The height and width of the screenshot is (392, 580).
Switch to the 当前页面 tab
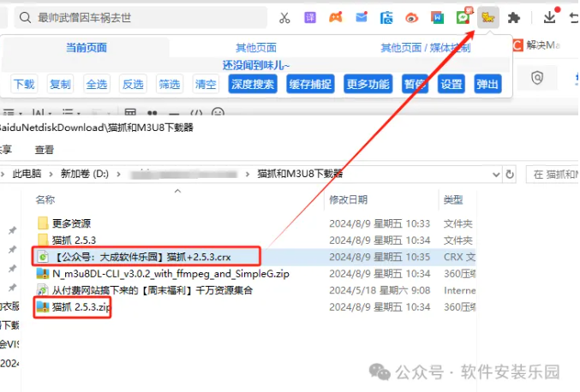[x=87, y=48]
